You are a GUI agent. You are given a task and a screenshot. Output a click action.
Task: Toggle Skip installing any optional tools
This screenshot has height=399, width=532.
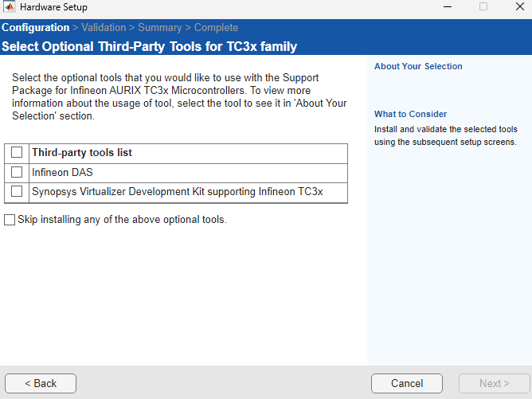[10, 220]
